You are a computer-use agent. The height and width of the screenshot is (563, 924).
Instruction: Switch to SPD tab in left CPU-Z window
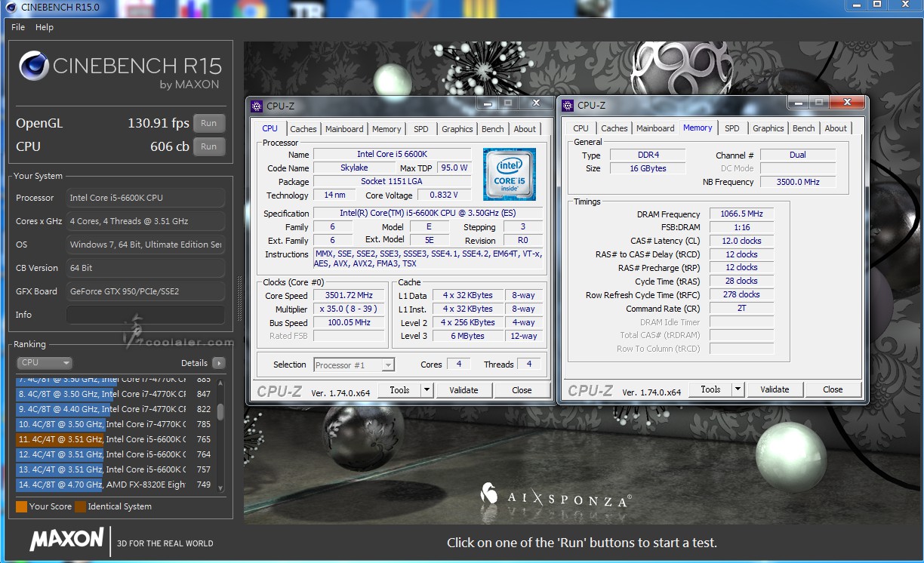[x=421, y=129]
